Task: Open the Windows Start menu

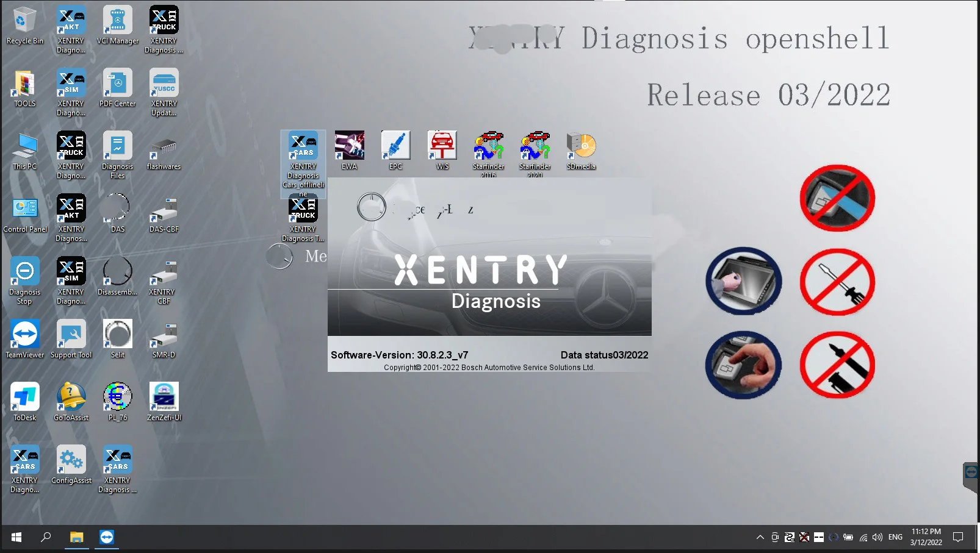Action: click(x=16, y=537)
